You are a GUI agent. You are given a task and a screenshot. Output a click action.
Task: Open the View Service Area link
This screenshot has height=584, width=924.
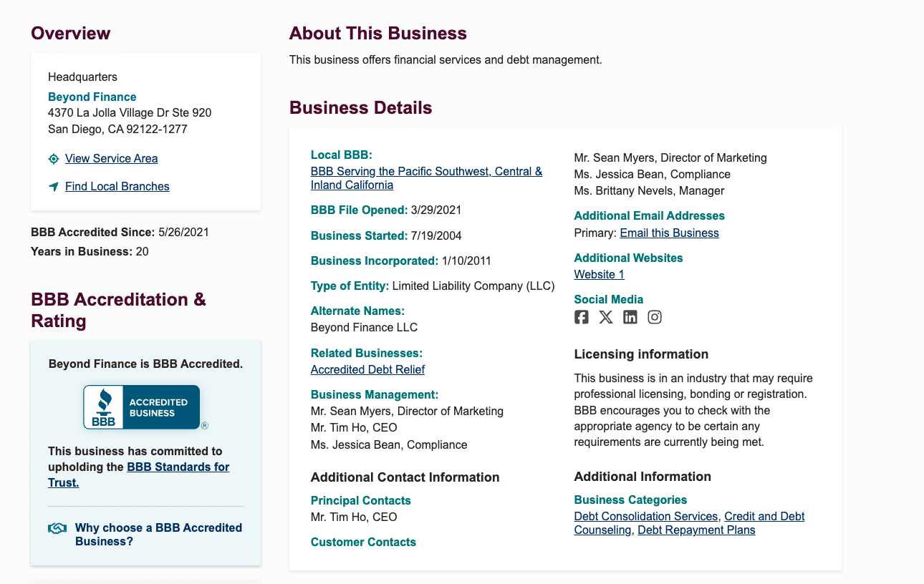coord(111,159)
